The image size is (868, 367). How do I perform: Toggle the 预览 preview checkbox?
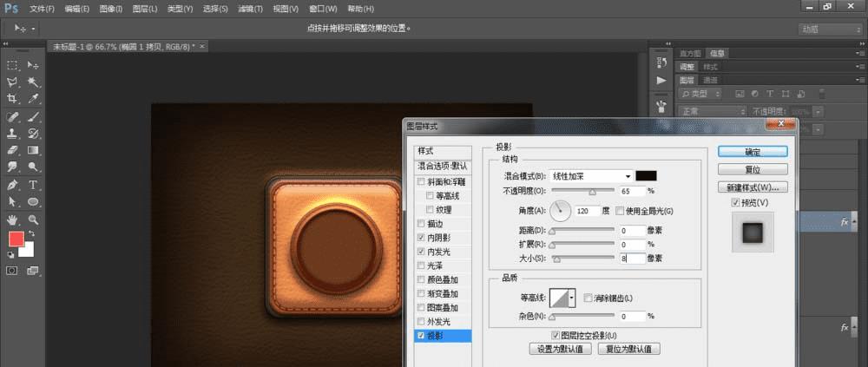pos(736,203)
